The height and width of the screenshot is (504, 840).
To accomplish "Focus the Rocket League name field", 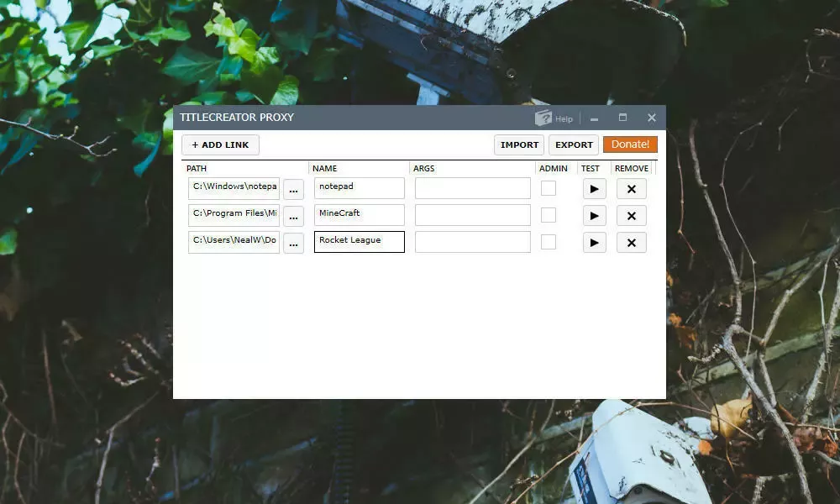I will tap(359, 242).
